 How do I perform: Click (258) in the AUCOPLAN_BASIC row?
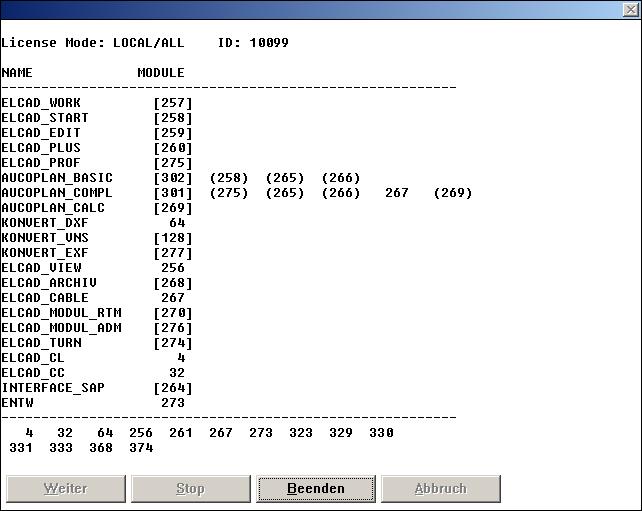click(x=229, y=178)
